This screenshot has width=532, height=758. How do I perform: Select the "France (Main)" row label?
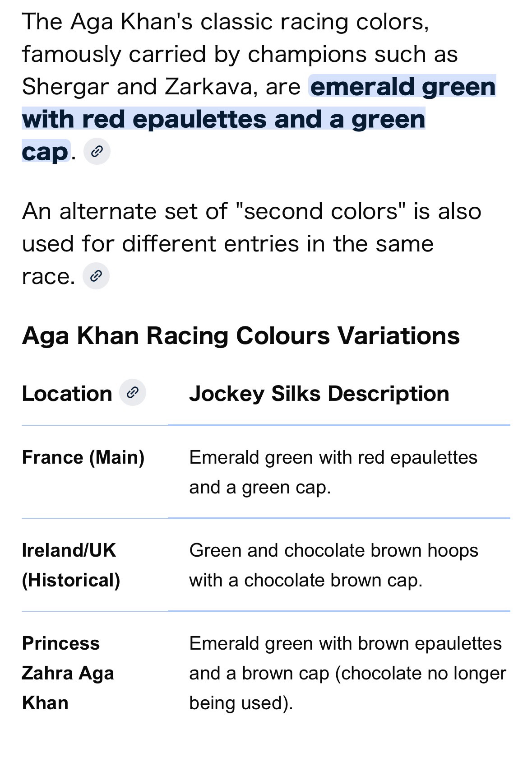click(83, 457)
